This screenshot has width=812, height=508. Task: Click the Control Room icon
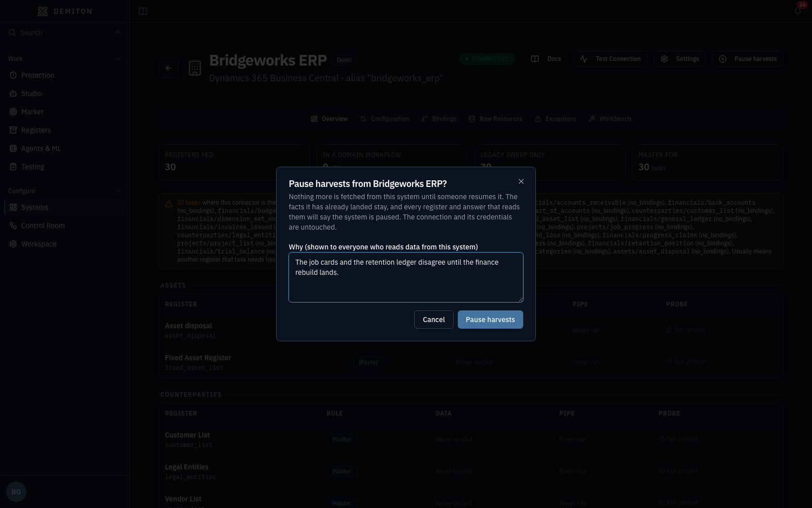13,226
